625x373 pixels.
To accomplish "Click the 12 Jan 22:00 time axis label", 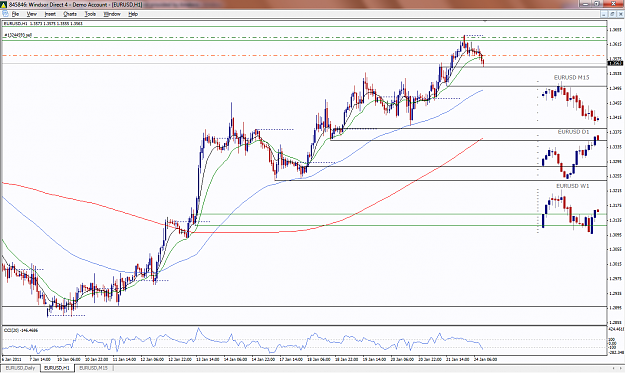I will pos(180,359).
